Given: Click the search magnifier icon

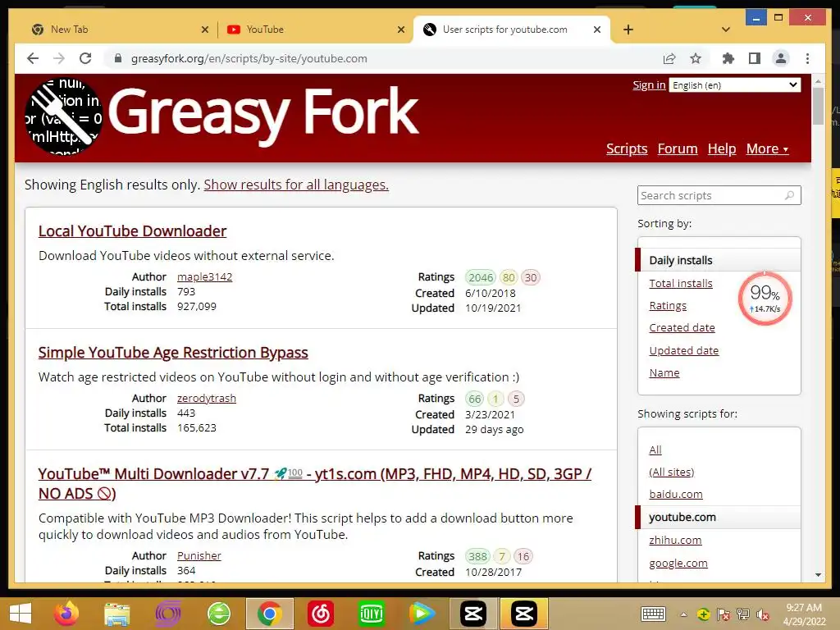Looking at the screenshot, I should click(790, 195).
